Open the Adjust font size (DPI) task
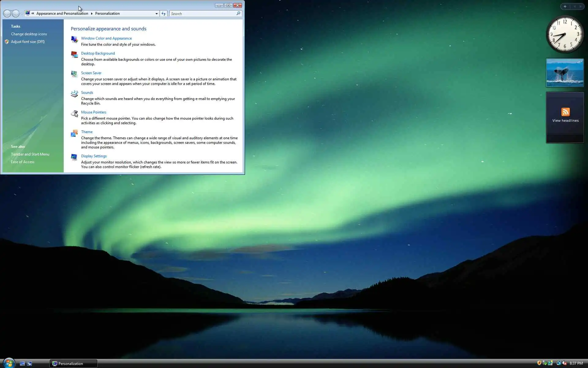Viewport: 588px width, 368px height. click(x=28, y=42)
